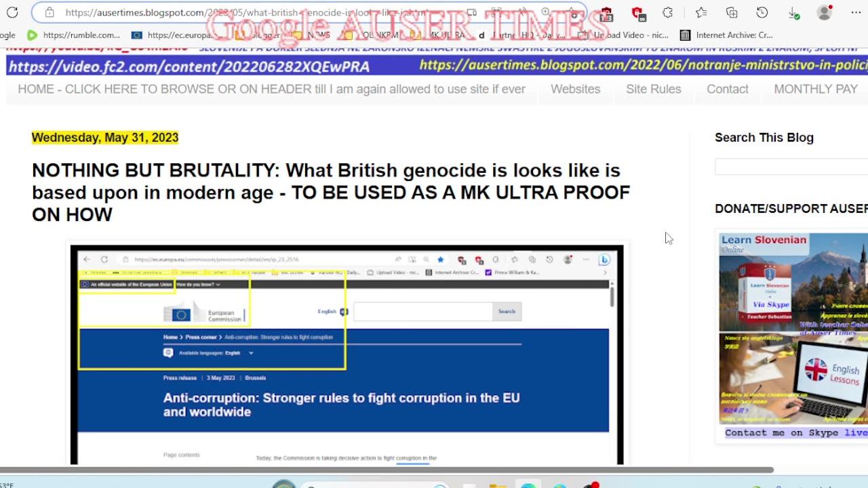Screen dimensions: 868x488
Task: Open the browser profile avatar
Action: [823, 12]
